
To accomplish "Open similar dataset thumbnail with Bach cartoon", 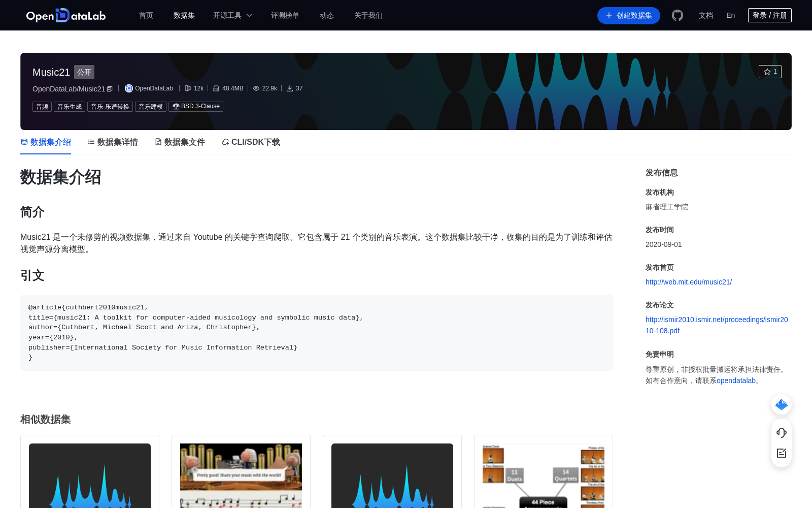I will pos(241,475).
